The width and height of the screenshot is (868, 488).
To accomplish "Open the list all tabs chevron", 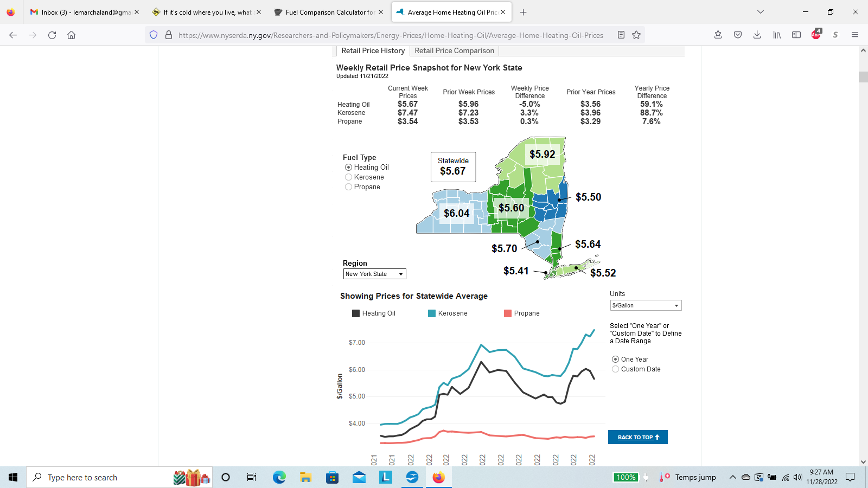I will tap(761, 12).
